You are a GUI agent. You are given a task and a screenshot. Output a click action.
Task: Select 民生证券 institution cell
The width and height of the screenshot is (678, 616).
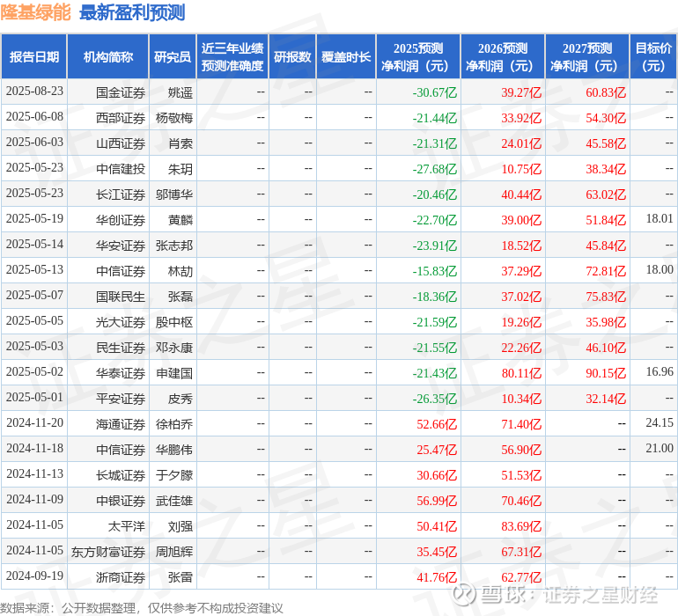[121, 348]
